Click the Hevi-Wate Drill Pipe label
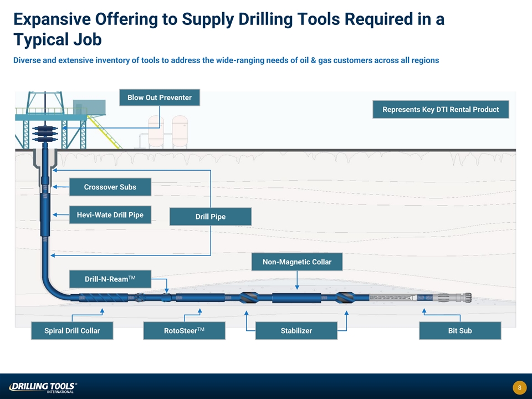This screenshot has height=399, width=532. coord(110,214)
